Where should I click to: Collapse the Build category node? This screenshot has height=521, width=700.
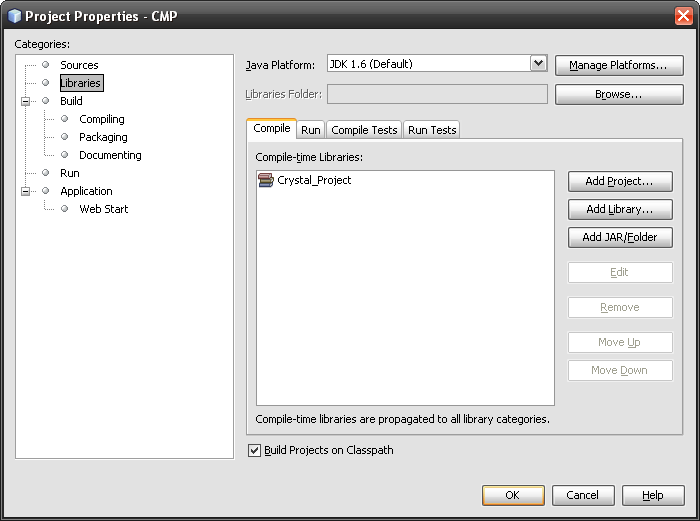(26, 101)
